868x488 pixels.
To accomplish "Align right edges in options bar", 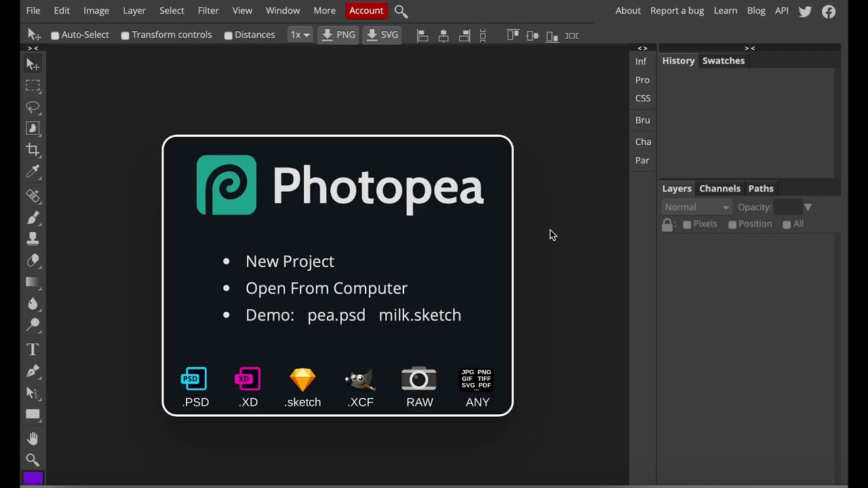I will (x=465, y=35).
